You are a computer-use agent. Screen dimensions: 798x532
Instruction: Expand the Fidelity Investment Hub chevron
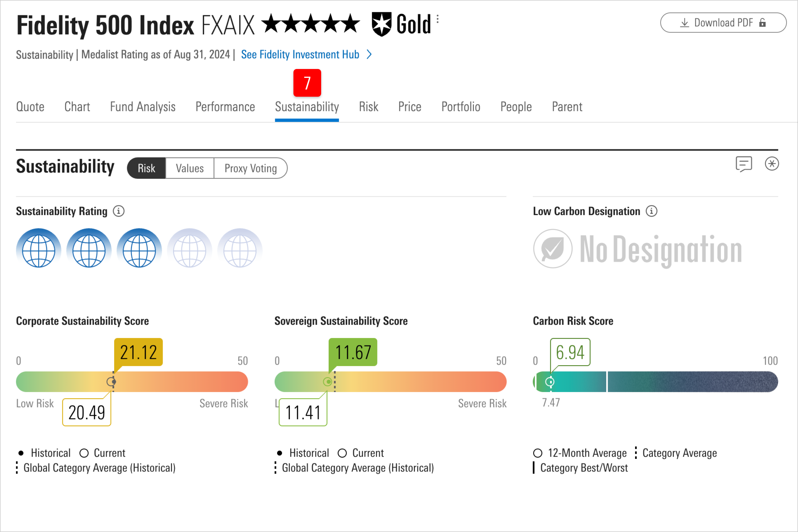coord(369,55)
